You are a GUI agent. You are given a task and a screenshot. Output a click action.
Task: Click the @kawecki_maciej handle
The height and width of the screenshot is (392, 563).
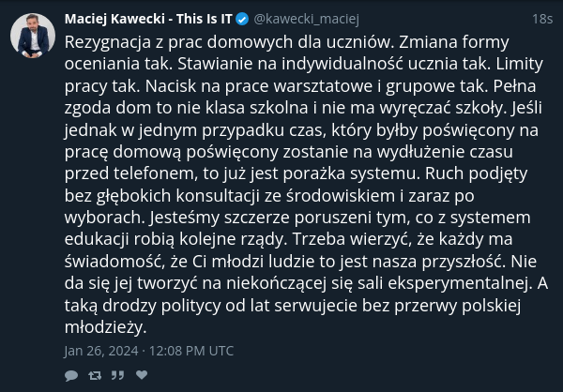pyautogui.click(x=306, y=19)
